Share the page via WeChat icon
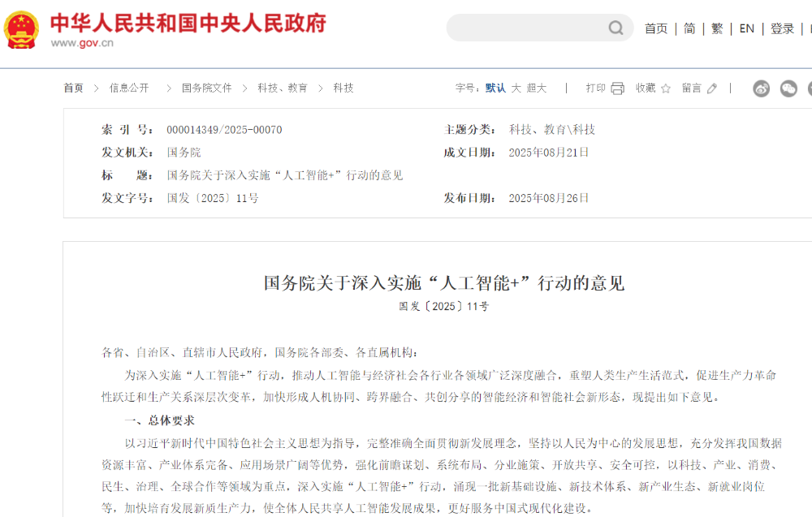Viewport: 812px width, 517px height. (x=788, y=88)
